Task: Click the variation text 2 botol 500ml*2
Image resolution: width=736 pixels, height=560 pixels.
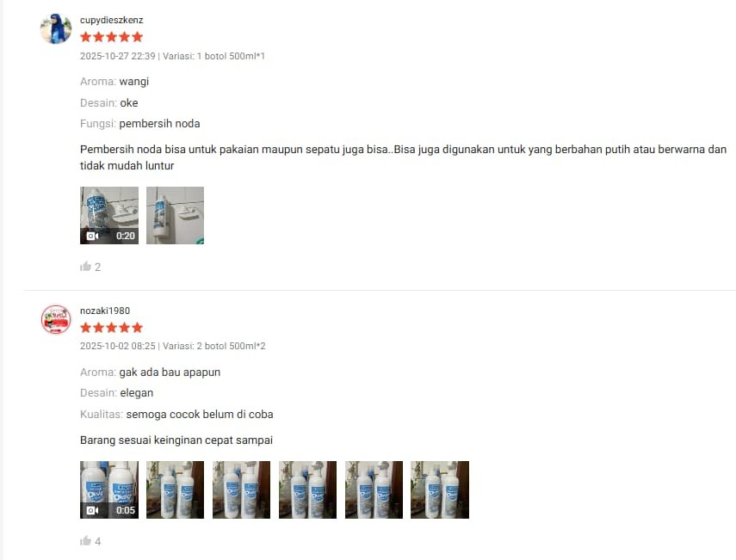Action: [x=231, y=346]
